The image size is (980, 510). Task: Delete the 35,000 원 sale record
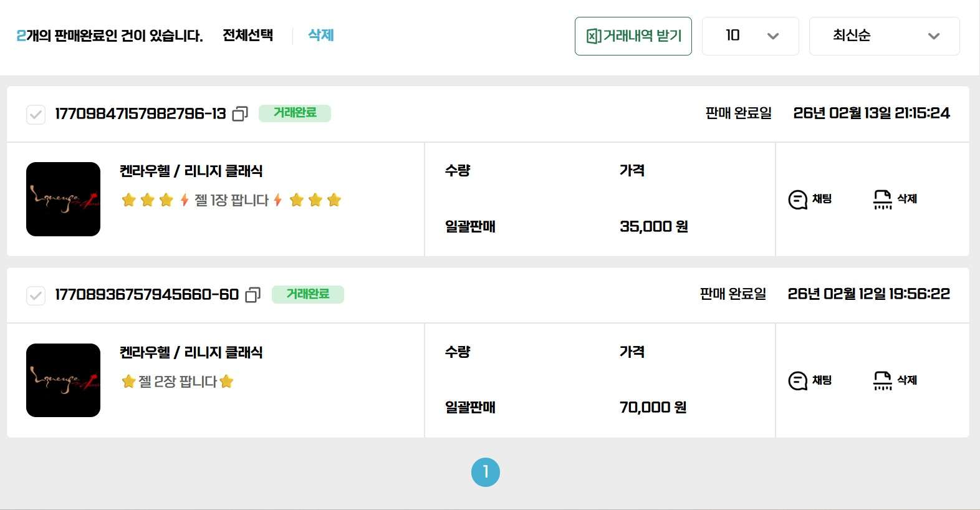click(895, 200)
